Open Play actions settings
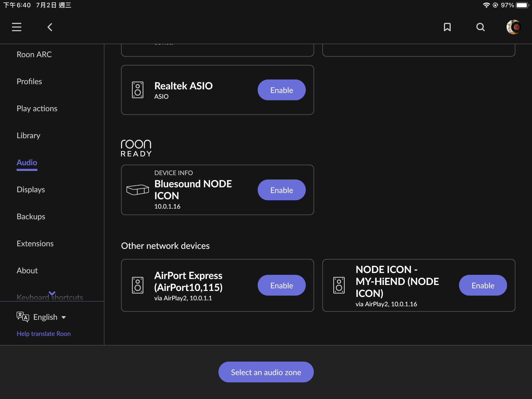 [x=37, y=108]
